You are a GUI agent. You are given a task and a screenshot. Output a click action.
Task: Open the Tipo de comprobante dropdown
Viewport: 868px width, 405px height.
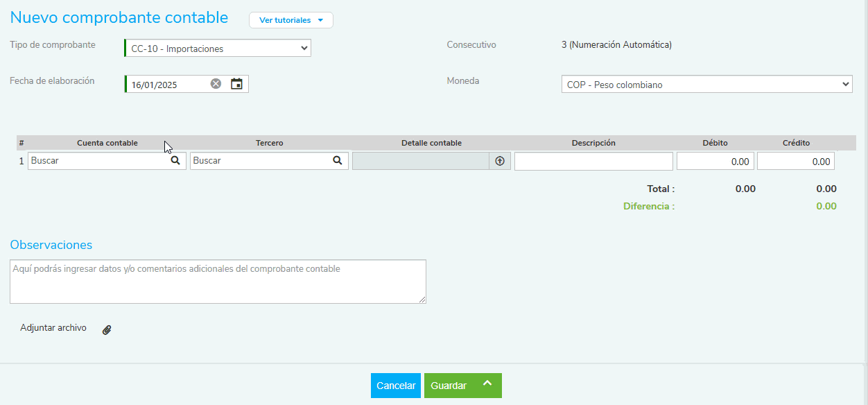[218, 48]
